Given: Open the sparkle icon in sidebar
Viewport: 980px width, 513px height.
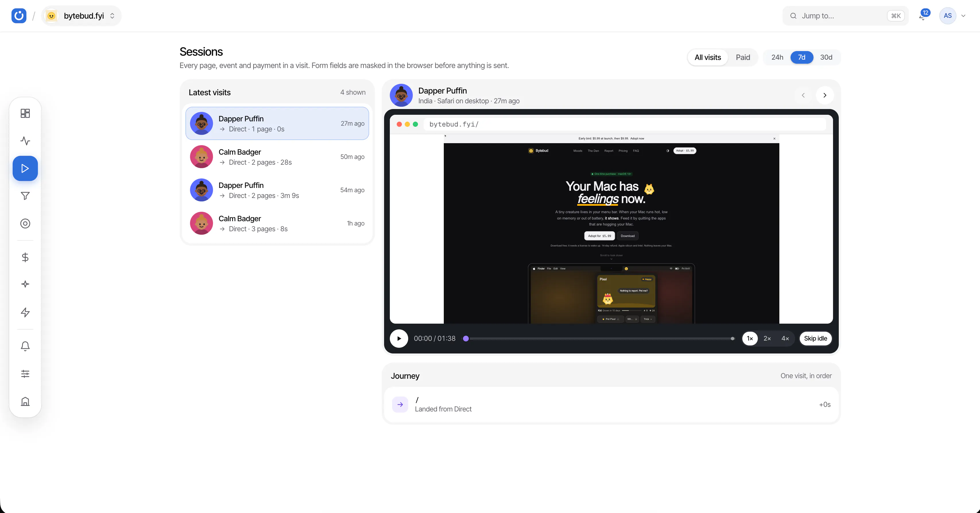Looking at the screenshot, I should (25, 284).
